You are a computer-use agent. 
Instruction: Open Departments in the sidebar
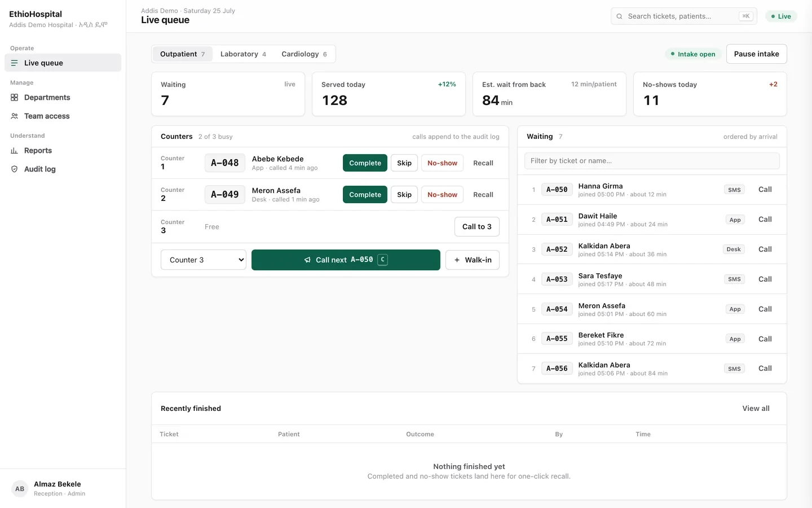click(x=63, y=98)
